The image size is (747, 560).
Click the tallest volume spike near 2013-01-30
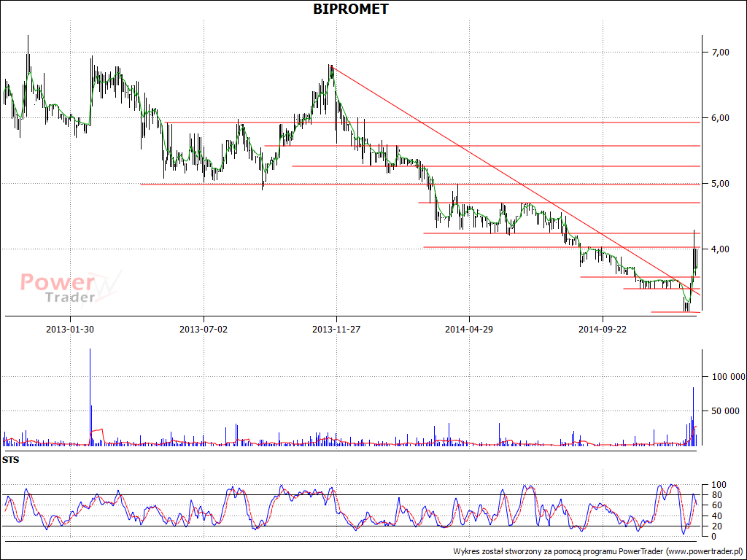click(x=90, y=397)
